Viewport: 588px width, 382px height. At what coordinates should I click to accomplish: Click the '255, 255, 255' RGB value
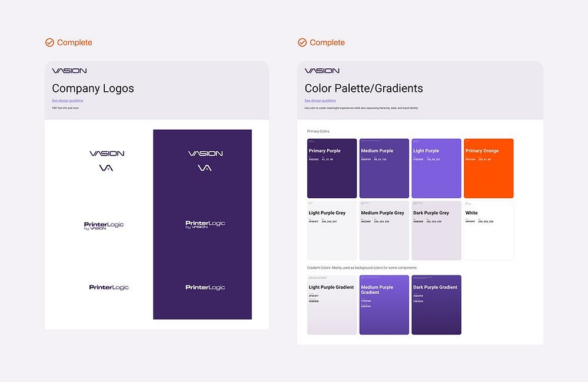486,221
